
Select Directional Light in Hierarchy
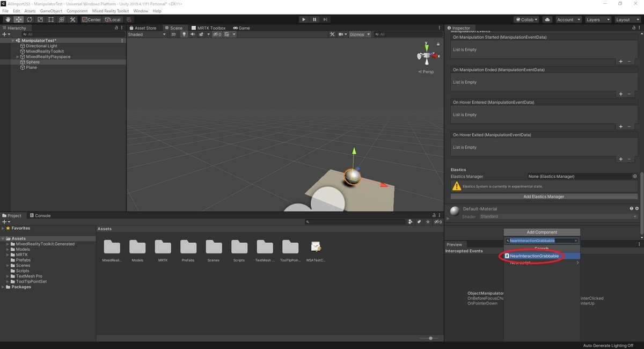[41, 46]
